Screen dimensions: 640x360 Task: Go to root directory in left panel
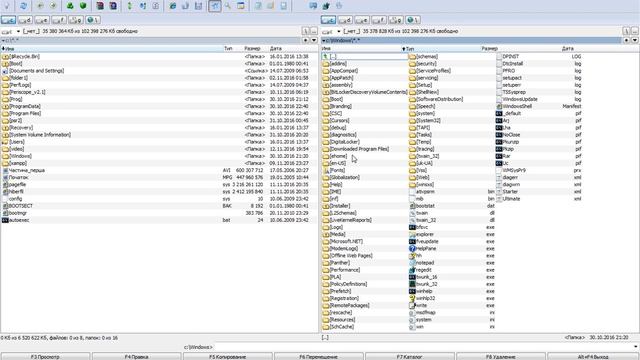click(305, 31)
